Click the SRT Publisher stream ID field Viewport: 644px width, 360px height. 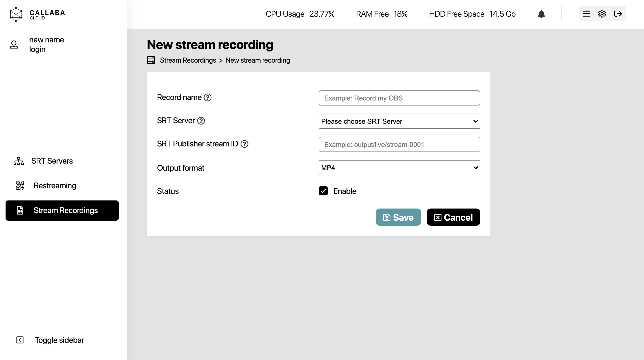tap(399, 144)
